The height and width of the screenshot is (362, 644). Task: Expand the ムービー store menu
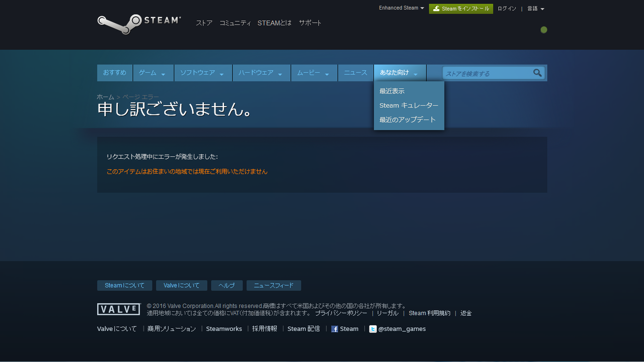point(314,73)
